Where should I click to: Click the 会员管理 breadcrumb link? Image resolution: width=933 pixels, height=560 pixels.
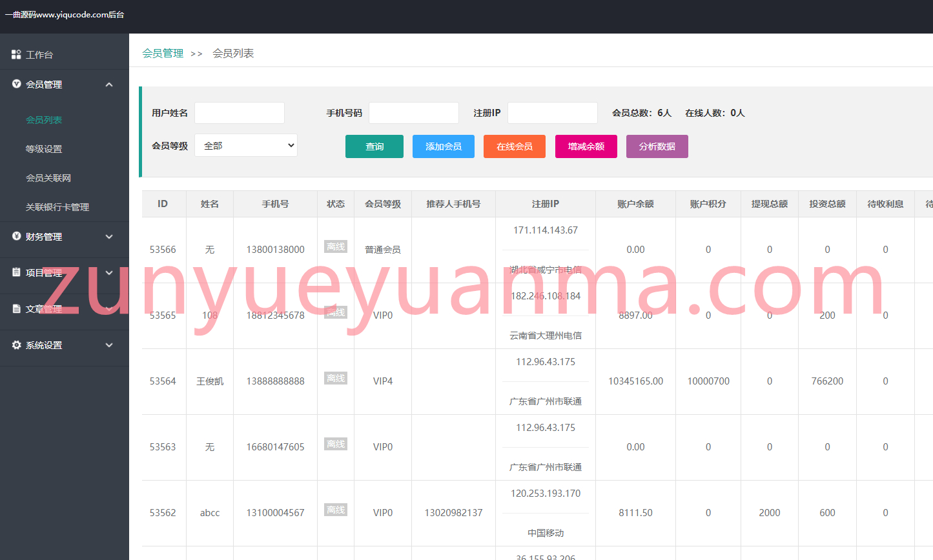pos(163,53)
